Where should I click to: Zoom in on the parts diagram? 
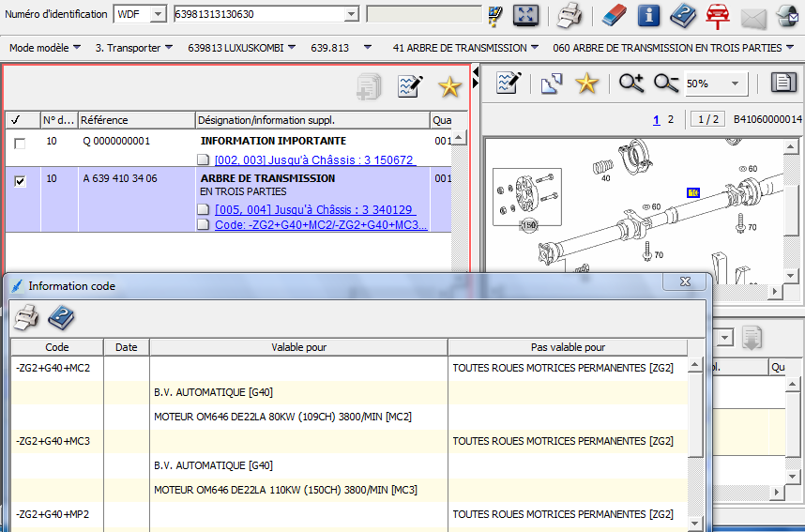(x=631, y=84)
